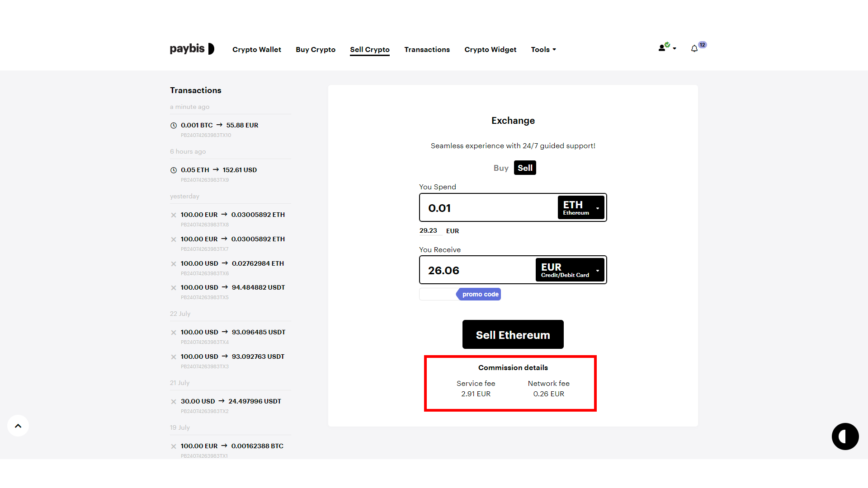
Task: Click the dark mode toggle icon
Action: coord(845,436)
